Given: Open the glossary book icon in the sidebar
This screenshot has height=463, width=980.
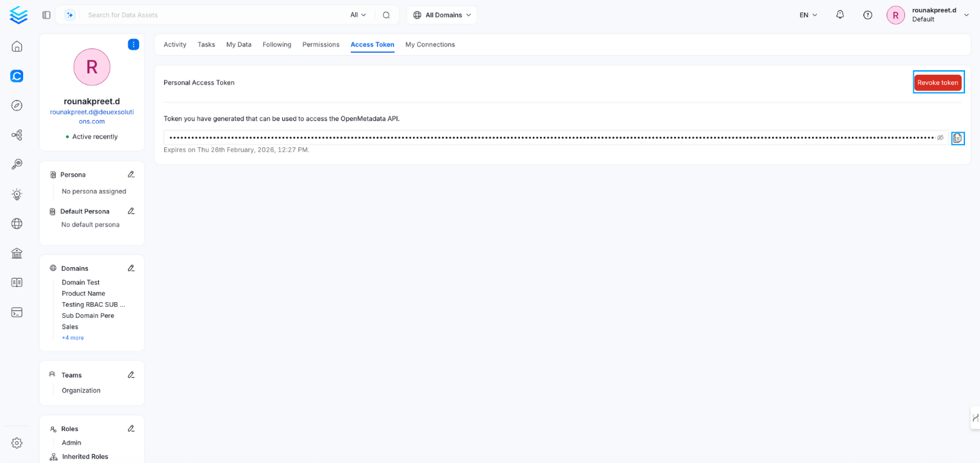Looking at the screenshot, I should 17,282.
